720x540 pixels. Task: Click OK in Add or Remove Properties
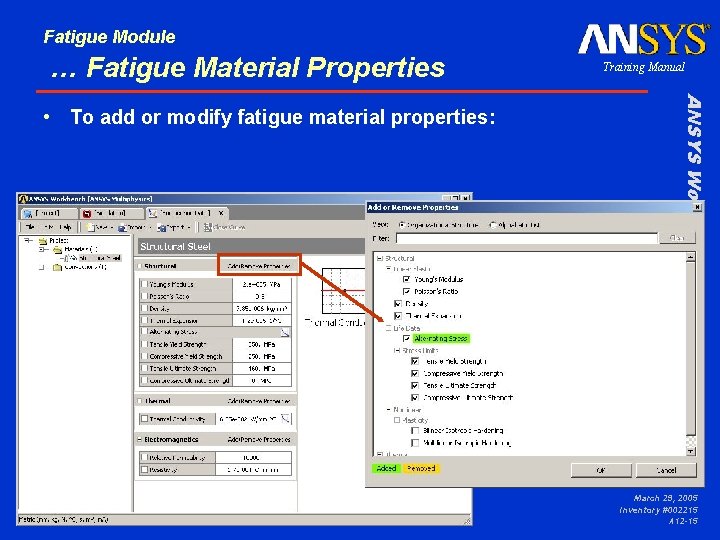point(601,470)
